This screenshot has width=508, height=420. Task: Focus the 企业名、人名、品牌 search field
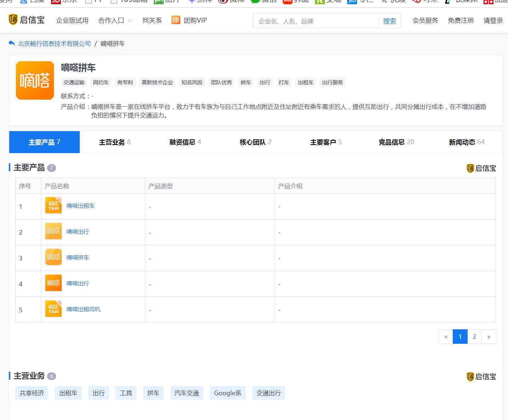316,21
